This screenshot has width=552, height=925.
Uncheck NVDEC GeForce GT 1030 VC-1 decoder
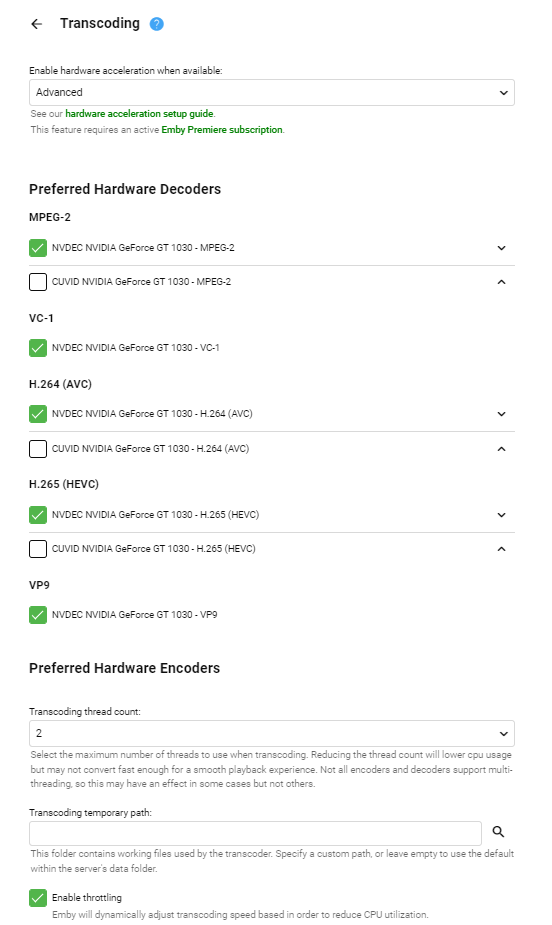tap(38, 348)
